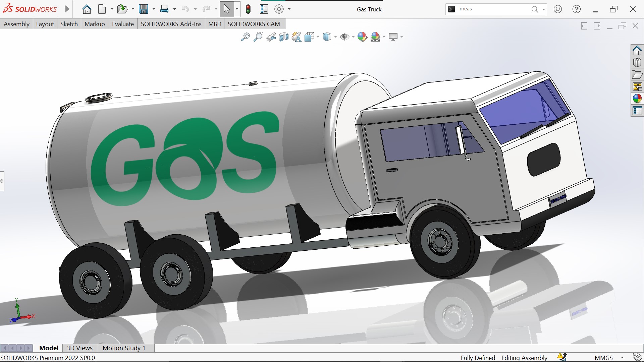Switch to the Evaluate tab
644x362 pixels.
coord(123,24)
